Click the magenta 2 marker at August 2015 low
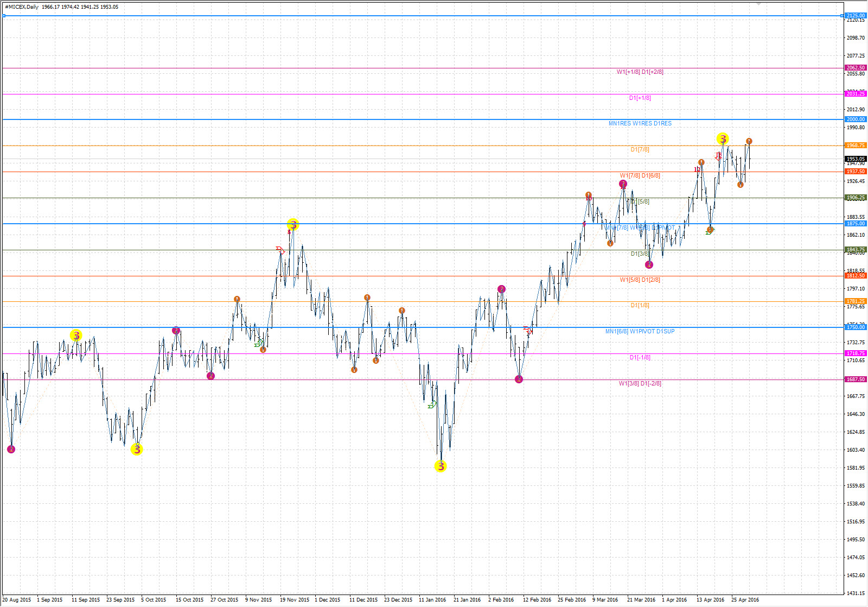Screen dimensions: 868x607 coord(11,449)
